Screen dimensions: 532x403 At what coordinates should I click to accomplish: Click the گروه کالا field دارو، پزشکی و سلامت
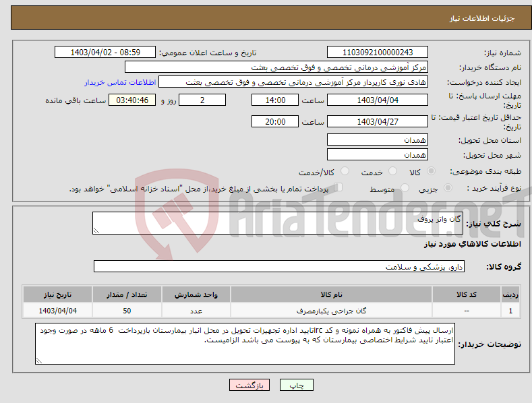279,267
